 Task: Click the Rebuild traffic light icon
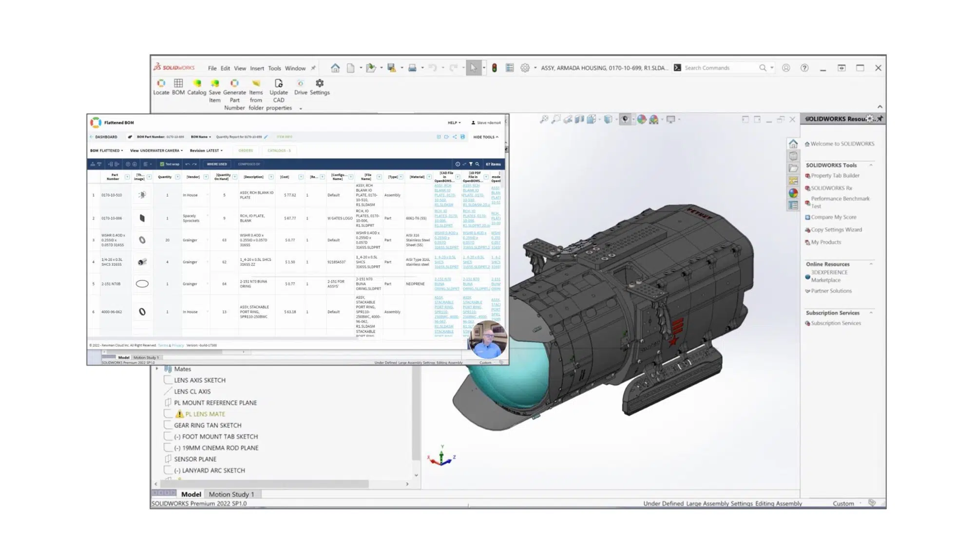coord(494,68)
